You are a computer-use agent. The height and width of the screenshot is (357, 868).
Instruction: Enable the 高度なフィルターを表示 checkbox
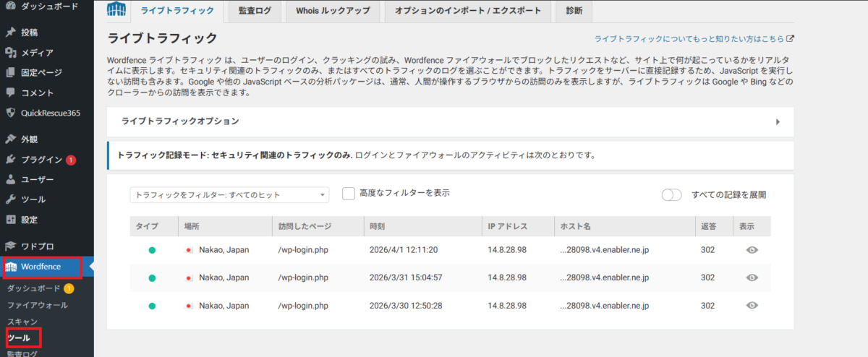(x=349, y=193)
